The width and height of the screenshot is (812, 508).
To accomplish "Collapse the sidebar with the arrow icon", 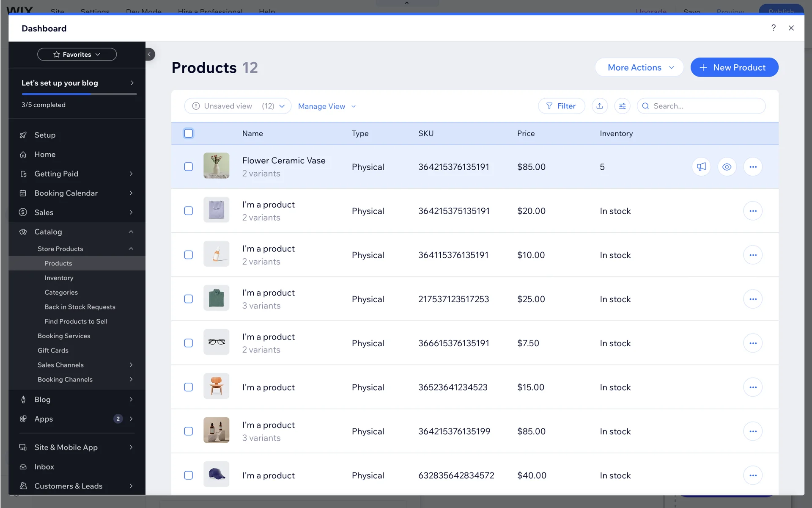I will coord(149,54).
